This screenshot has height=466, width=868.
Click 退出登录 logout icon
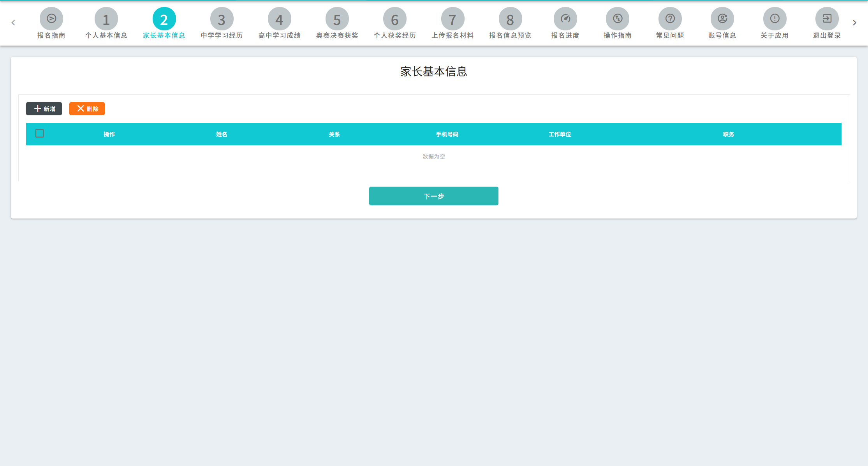[827, 19]
